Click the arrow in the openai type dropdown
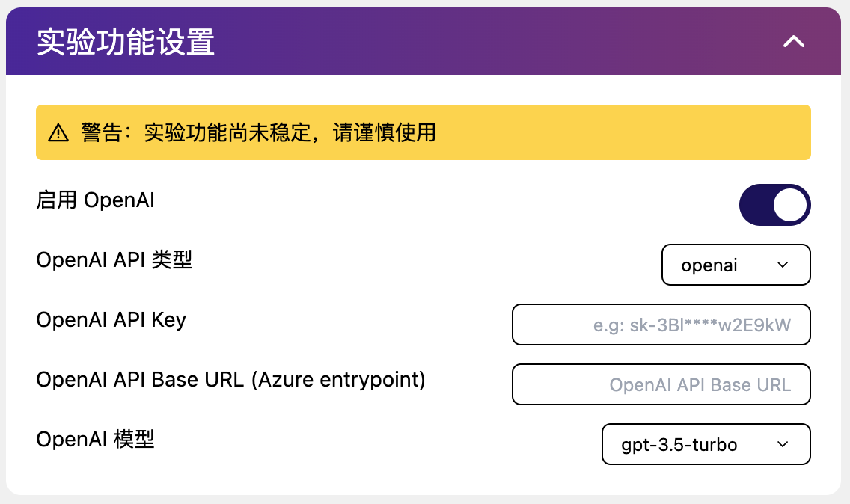 coord(783,265)
